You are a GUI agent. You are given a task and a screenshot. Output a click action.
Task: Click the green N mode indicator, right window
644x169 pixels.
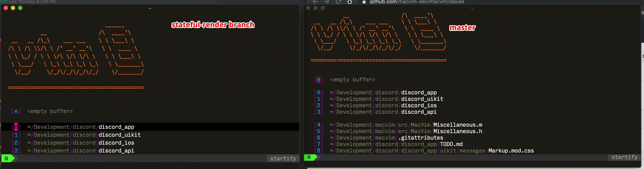[310, 157]
